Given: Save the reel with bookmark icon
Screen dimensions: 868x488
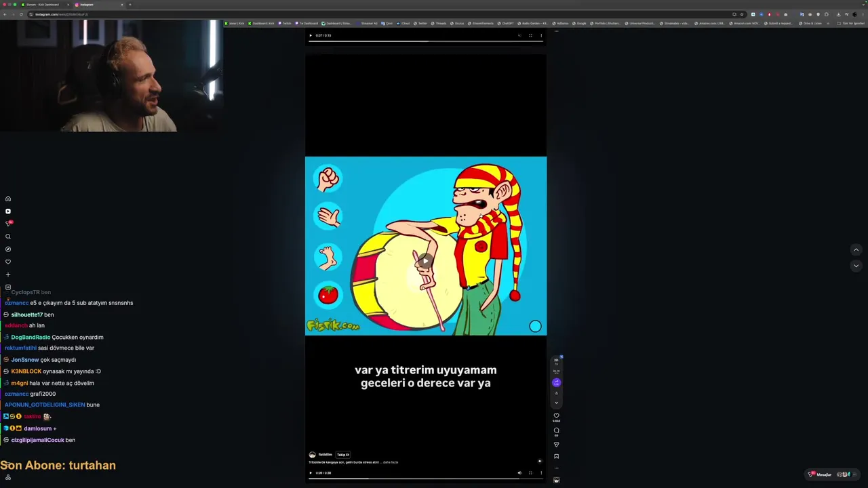Looking at the screenshot, I should point(556,456).
